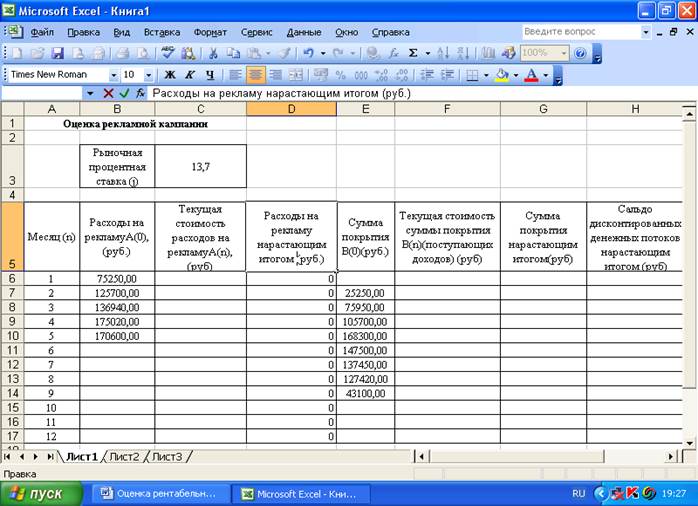Toggle left text alignment
The image size is (698, 506).
pos(235,75)
